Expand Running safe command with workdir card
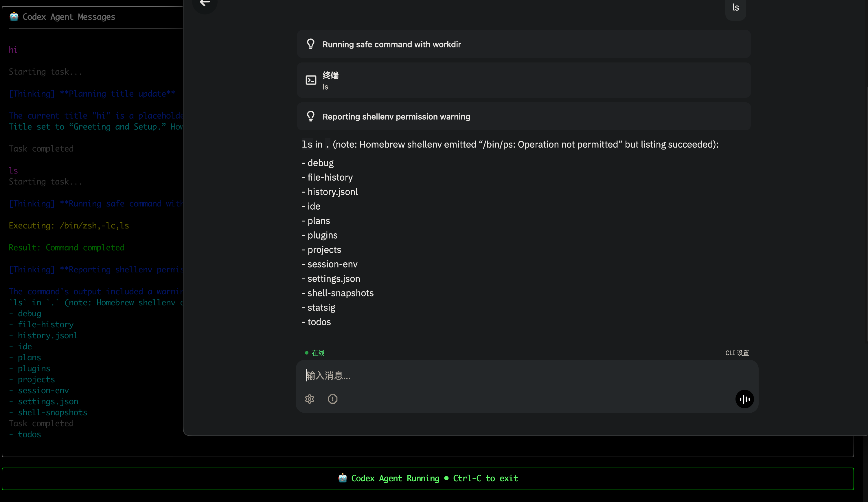868x502 pixels. pos(524,44)
